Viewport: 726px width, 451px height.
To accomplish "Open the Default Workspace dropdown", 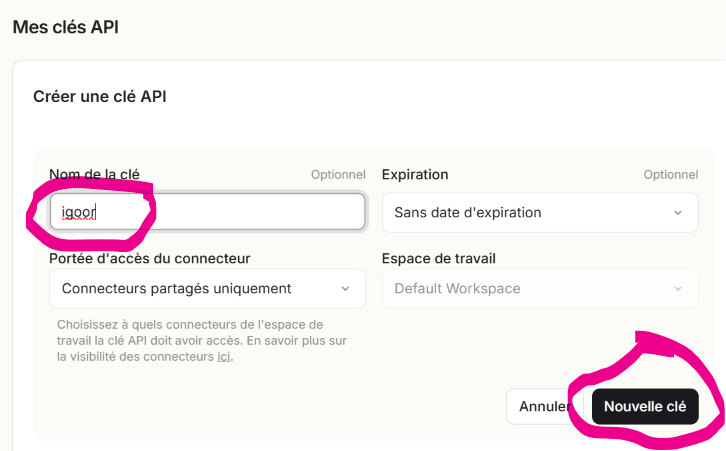I will [540, 288].
